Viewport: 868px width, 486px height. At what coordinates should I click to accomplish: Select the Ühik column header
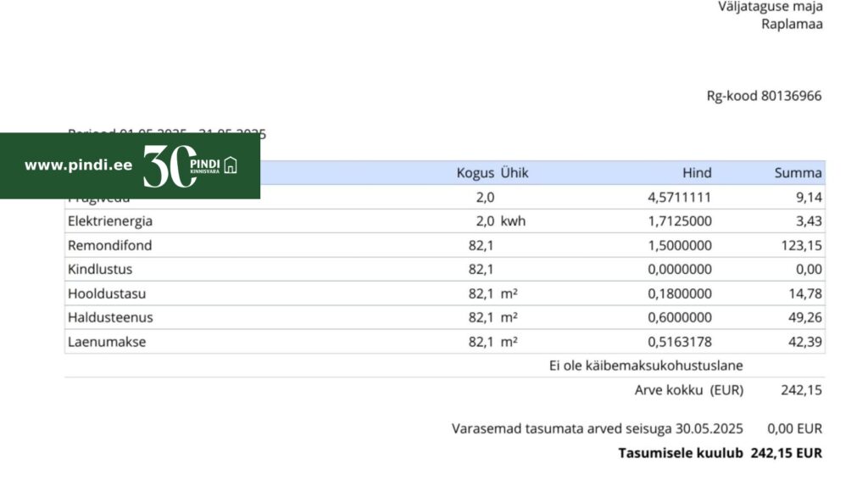point(514,173)
